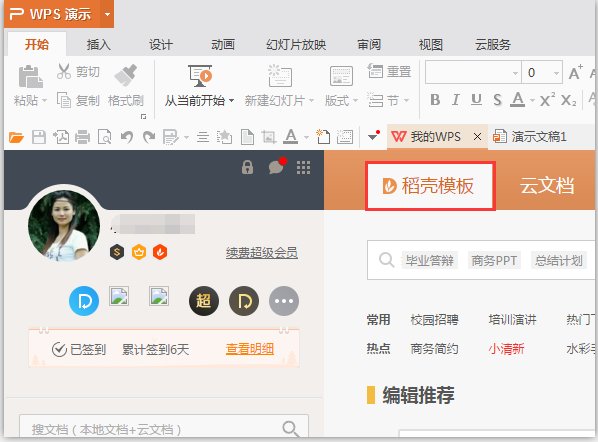Toggle Italic formatting
The image size is (598, 442).
tap(455, 100)
